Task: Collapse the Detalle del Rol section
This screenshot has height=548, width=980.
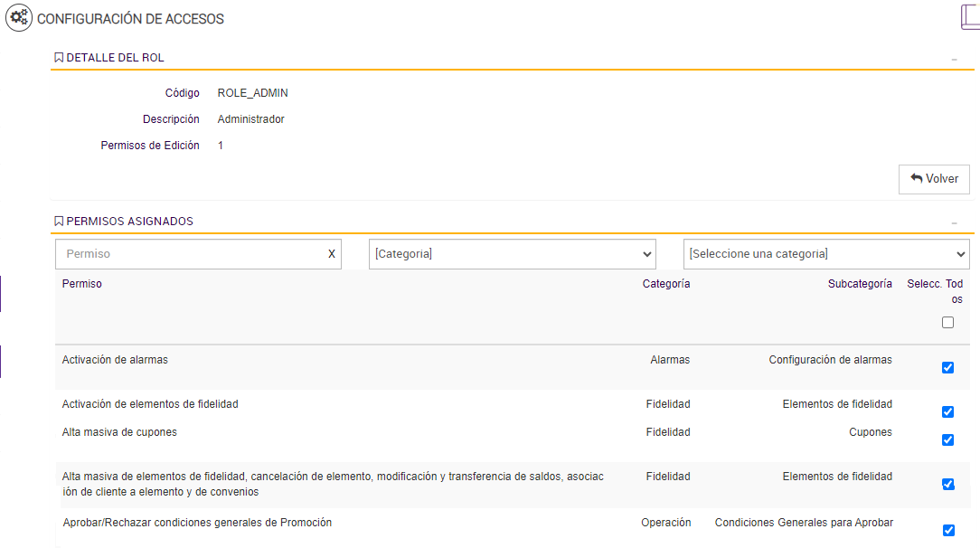Action: 954,59
